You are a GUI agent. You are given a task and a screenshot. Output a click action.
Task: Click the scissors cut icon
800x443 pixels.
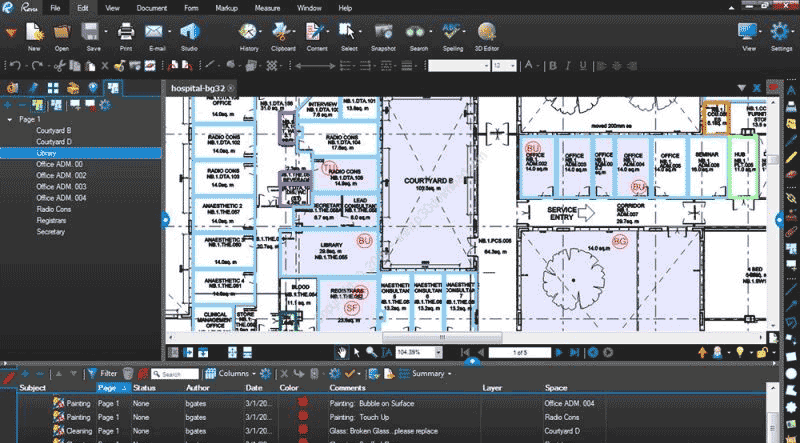point(60,66)
